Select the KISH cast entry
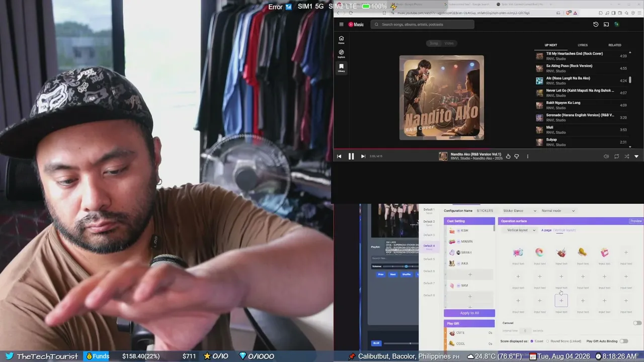 click(x=470, y=231)
